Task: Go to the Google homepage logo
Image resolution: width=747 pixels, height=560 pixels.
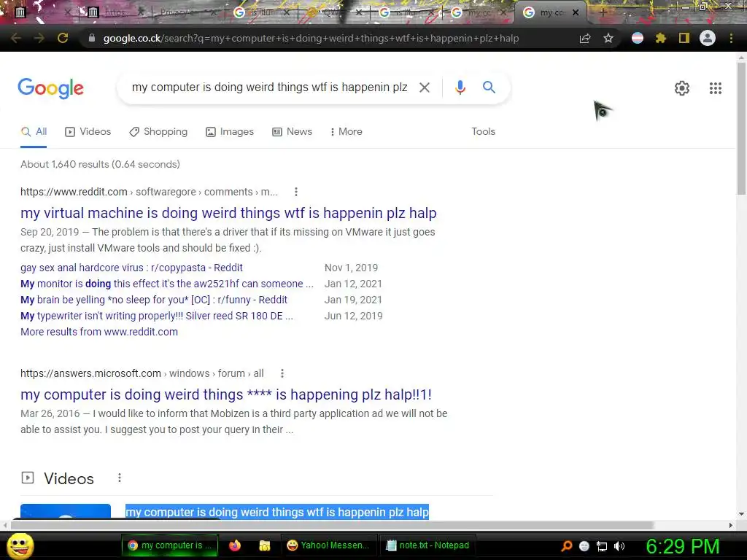Action: coord(50,88)
